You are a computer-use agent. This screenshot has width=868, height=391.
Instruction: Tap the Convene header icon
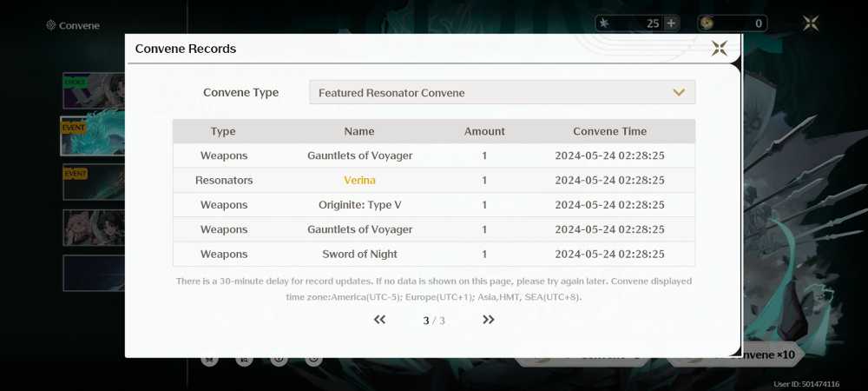point(51,25)
